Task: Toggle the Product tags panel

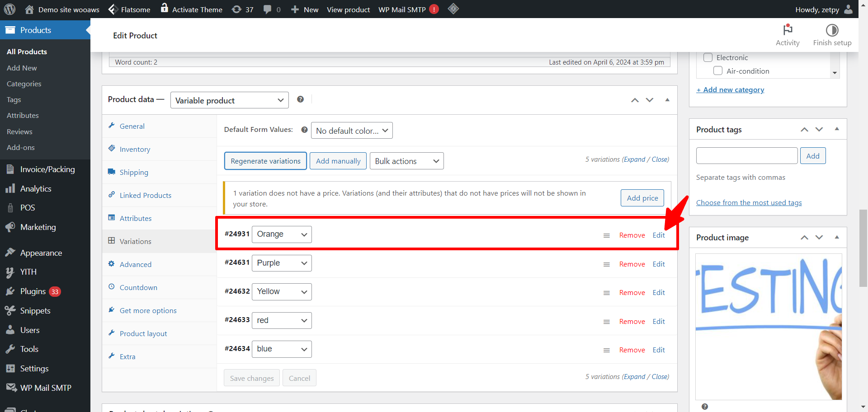Action: coord(837,129)
